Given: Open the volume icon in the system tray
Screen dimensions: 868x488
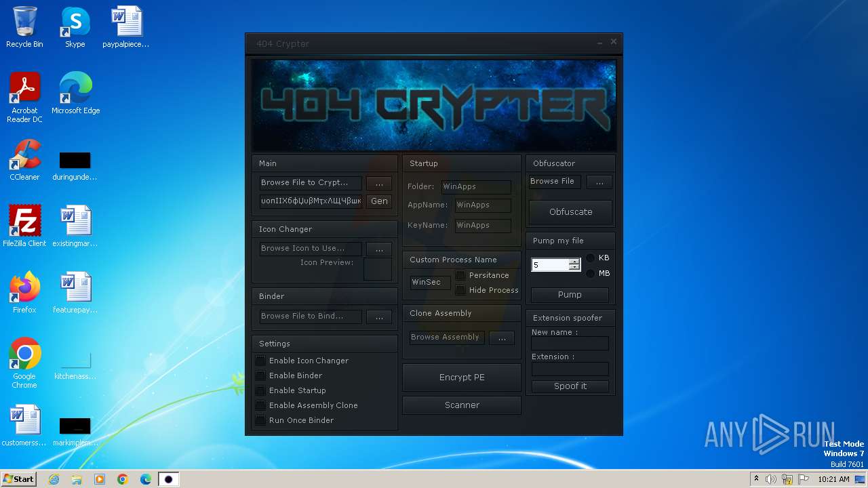Looking at the screenshot, I should point(771,479).
